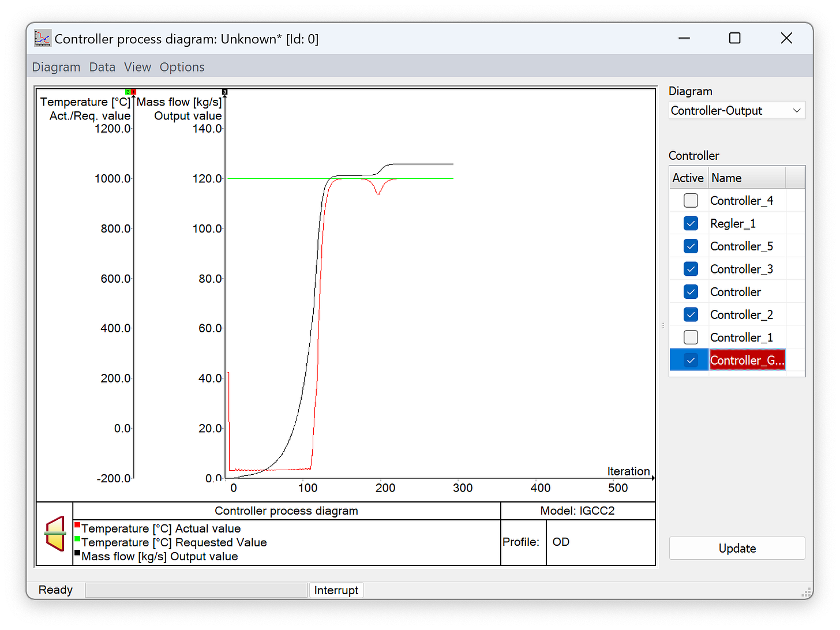Click the yellow and red component icon

click(x=55, y=534)
